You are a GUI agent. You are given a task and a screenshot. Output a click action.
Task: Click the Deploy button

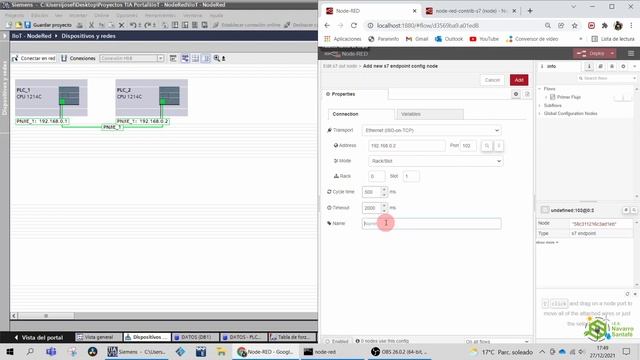coord(591,53)
